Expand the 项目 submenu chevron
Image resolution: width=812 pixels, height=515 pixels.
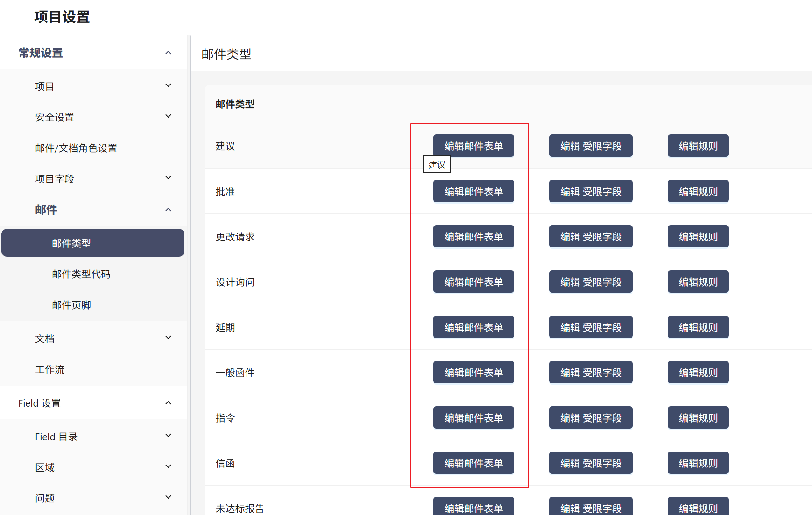(168, 85)
